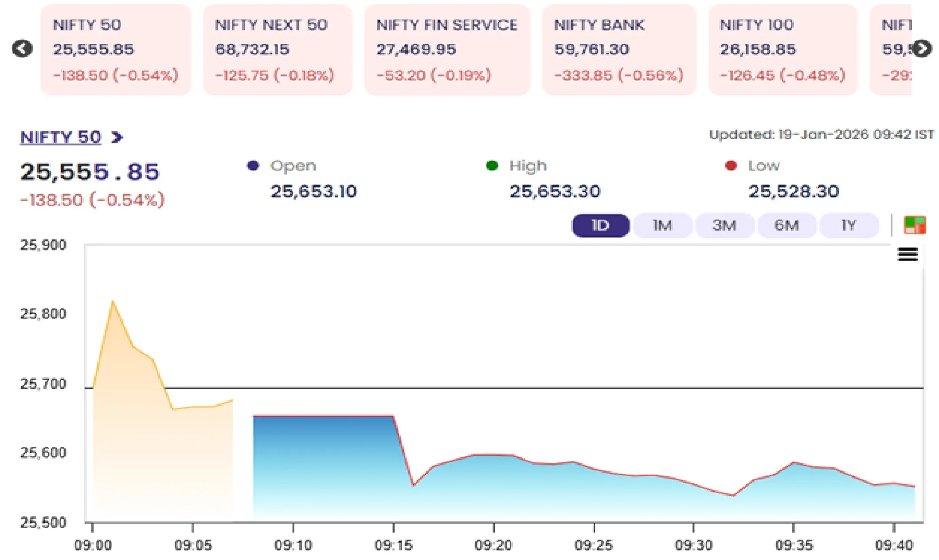
Task: Click the colored heatmap icon
Action: click(915, 225)
